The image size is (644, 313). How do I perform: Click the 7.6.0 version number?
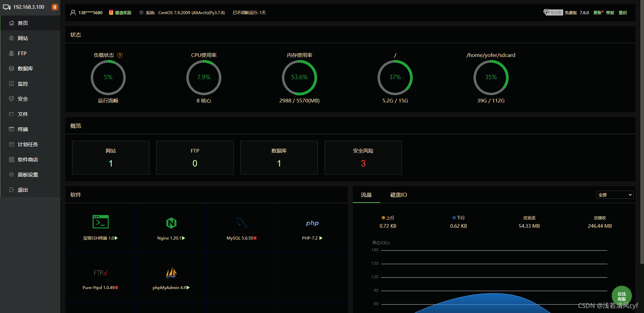coord(584,12)
